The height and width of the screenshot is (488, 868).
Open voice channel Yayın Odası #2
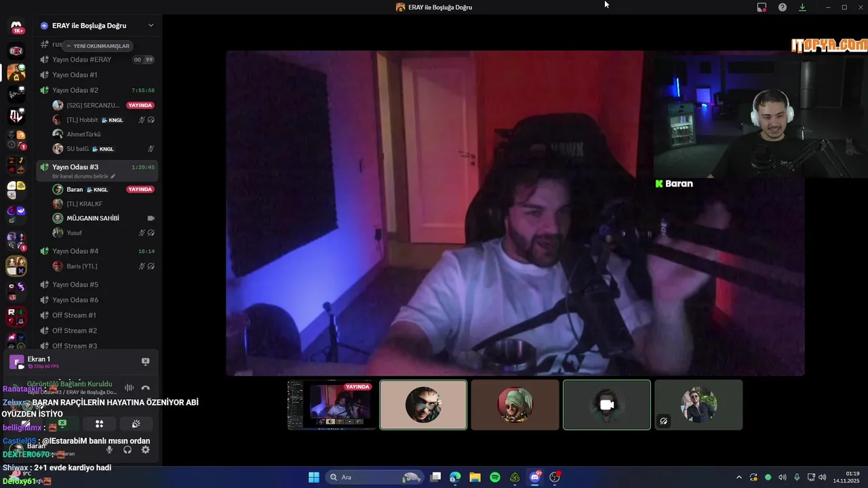[x=97, y=90]
